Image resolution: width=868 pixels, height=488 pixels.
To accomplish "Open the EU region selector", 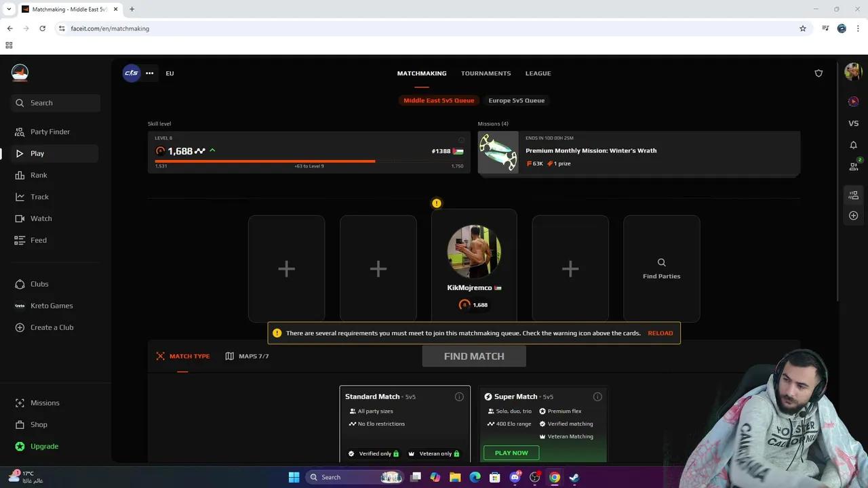I will click(x=170, y=73).
